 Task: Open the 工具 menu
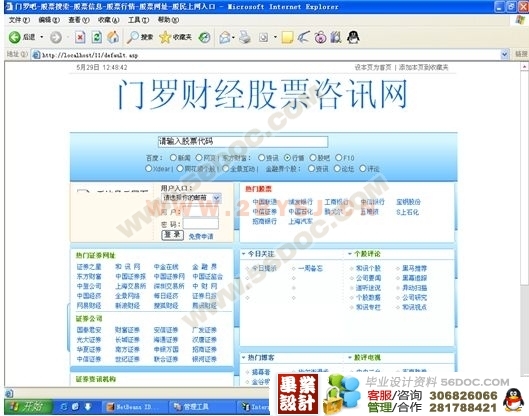[x=139, y=20]
